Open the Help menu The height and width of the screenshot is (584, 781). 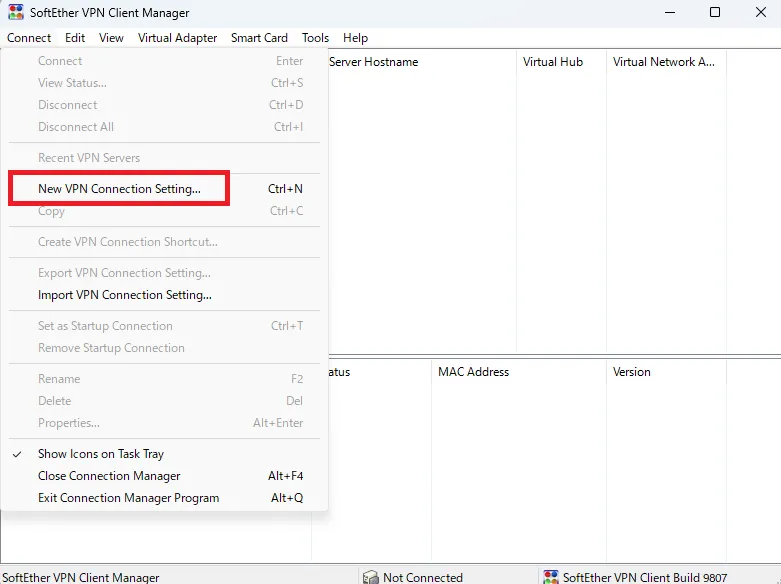point(355,38)
